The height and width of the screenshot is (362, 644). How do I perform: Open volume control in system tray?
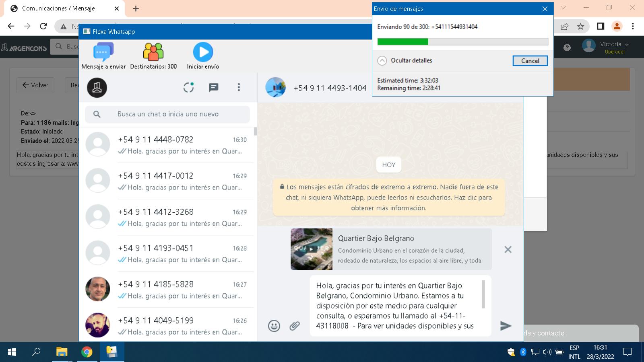click(547, 352)
